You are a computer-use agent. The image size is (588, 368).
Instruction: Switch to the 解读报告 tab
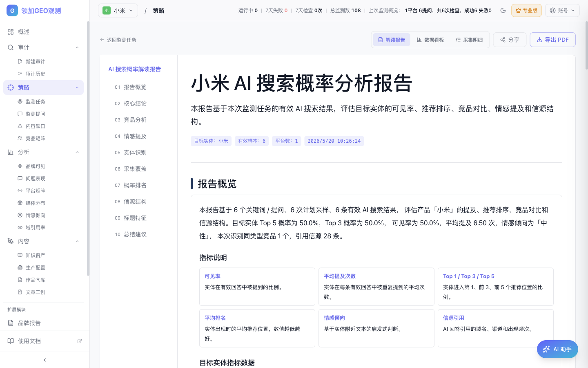point(392,40)
